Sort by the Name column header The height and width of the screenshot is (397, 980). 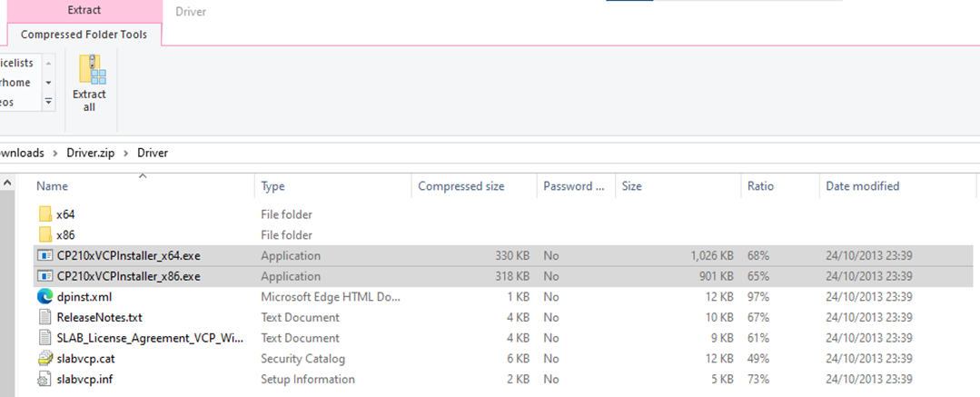click(52, 185)
